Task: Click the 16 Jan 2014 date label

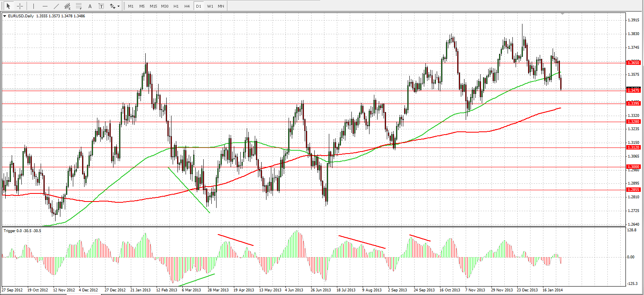Action: [553, 290]
